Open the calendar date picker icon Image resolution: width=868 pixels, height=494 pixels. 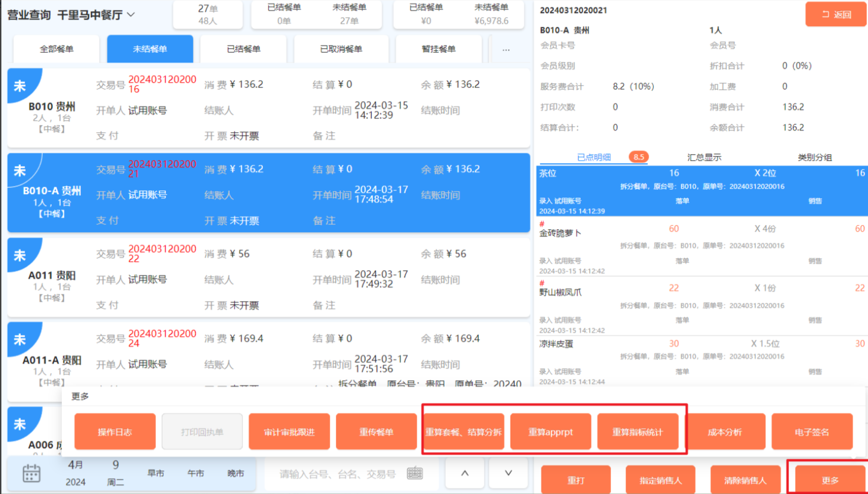32,474
